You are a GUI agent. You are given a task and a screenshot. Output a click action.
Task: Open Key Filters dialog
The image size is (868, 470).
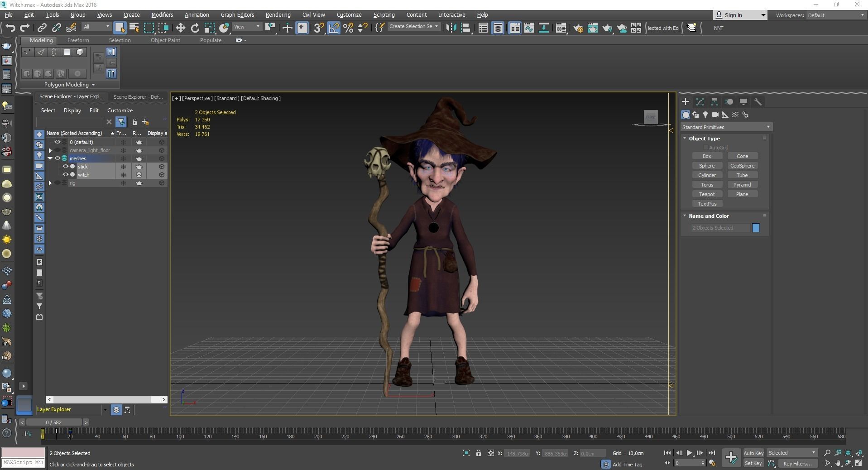tap(797, 463)
